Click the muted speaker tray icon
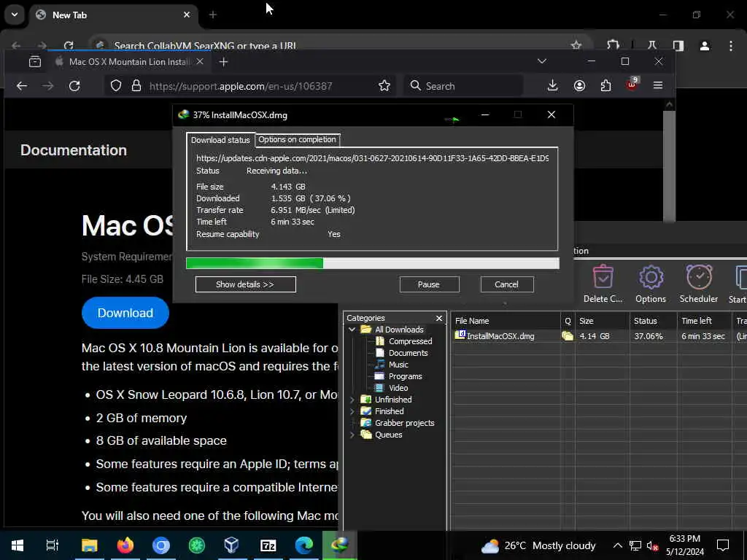 point(652,545)
